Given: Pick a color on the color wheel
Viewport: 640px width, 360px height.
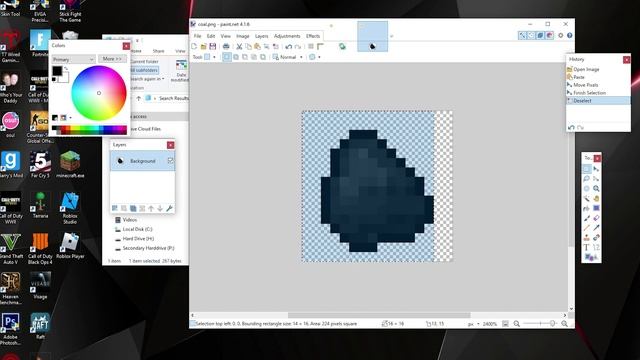Looking at the screenshot, I should tap(99, 93).
